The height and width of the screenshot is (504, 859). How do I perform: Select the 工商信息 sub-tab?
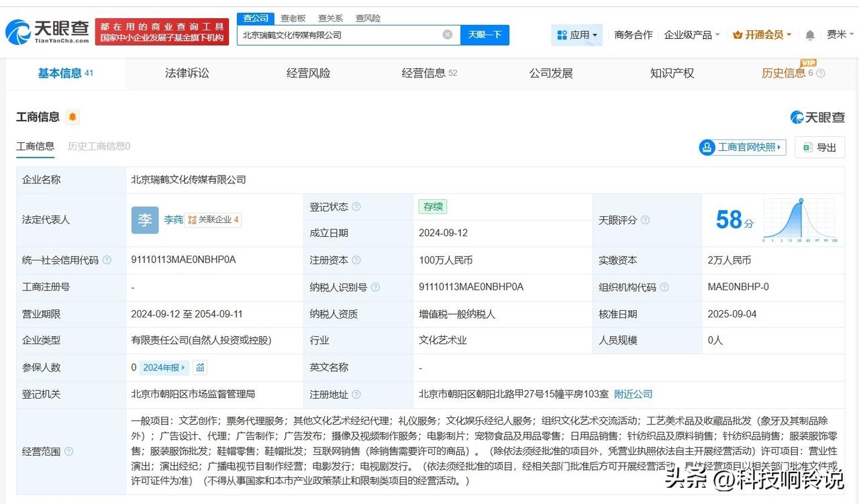pyautogui.click(x=36, y=146)
